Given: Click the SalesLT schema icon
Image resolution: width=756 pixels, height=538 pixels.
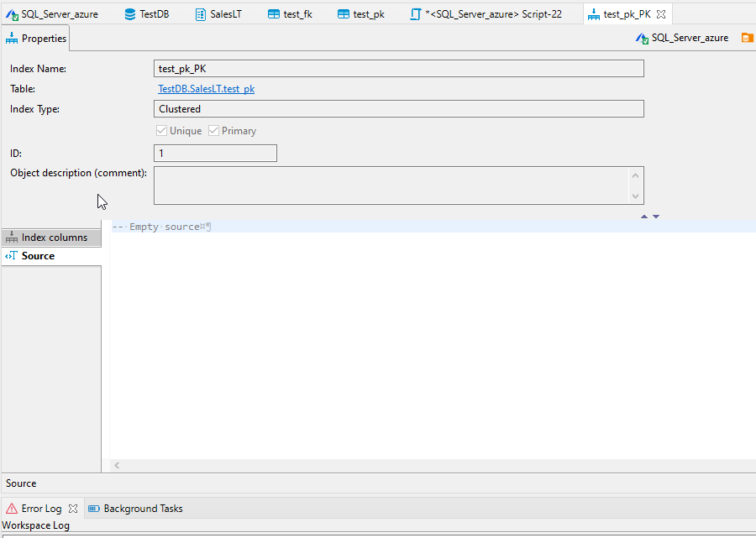Looking at the screenshot, I should (199, 13).
